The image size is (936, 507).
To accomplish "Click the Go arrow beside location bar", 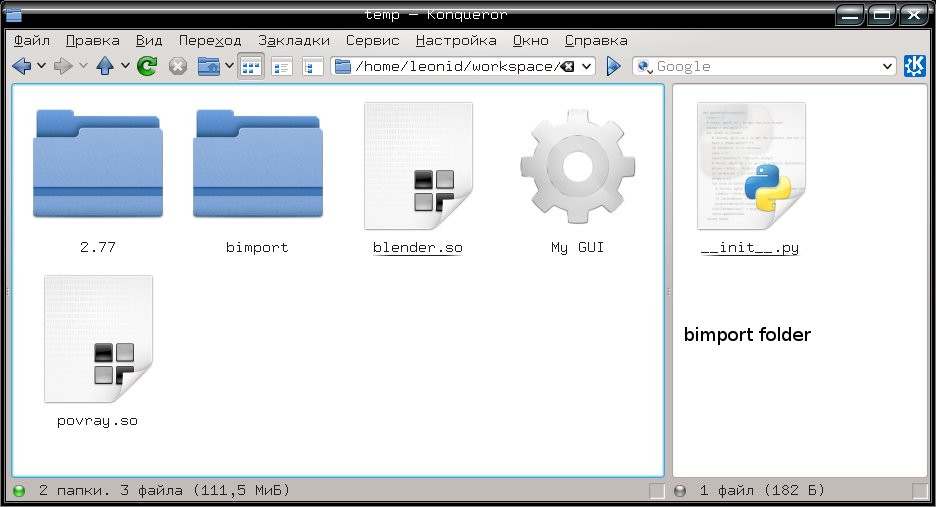I will coord(614,66).
